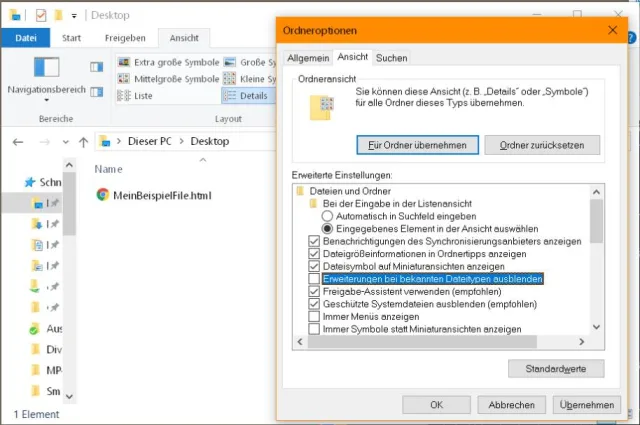Open the Sm folder in sidebar

(46, 391)
